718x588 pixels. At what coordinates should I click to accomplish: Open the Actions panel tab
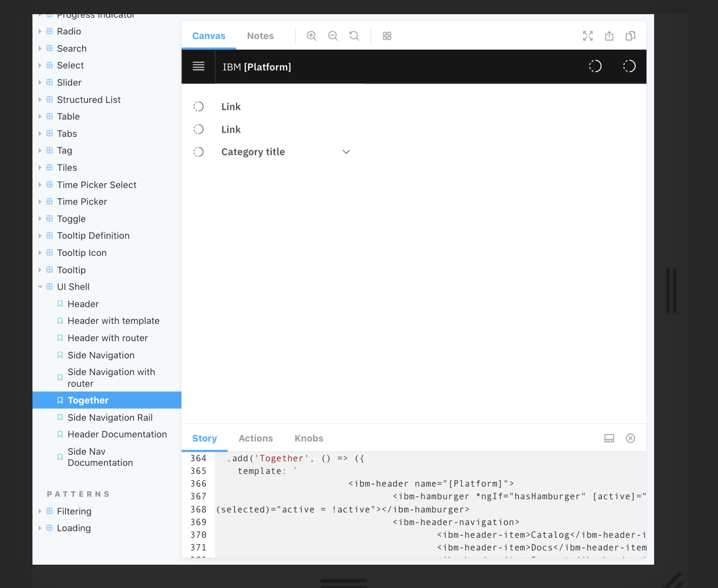coord(256,438)
